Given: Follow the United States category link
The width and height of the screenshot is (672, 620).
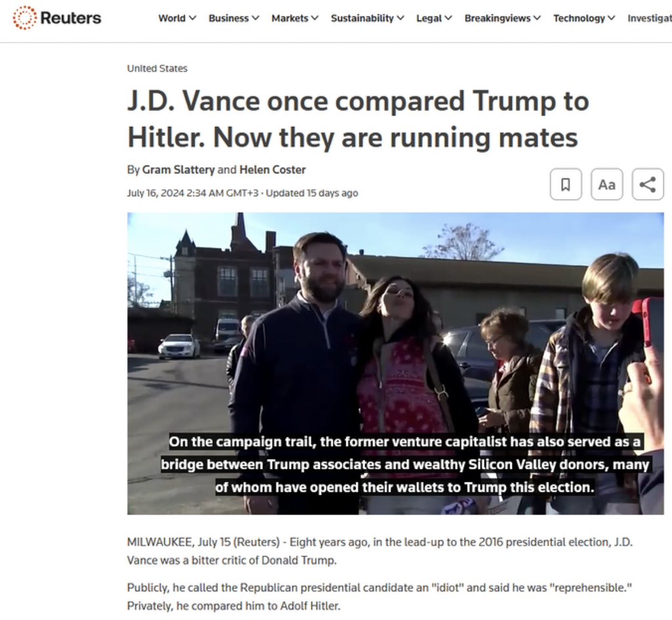Looking at the screenshot, I should (x=157, y=68).
